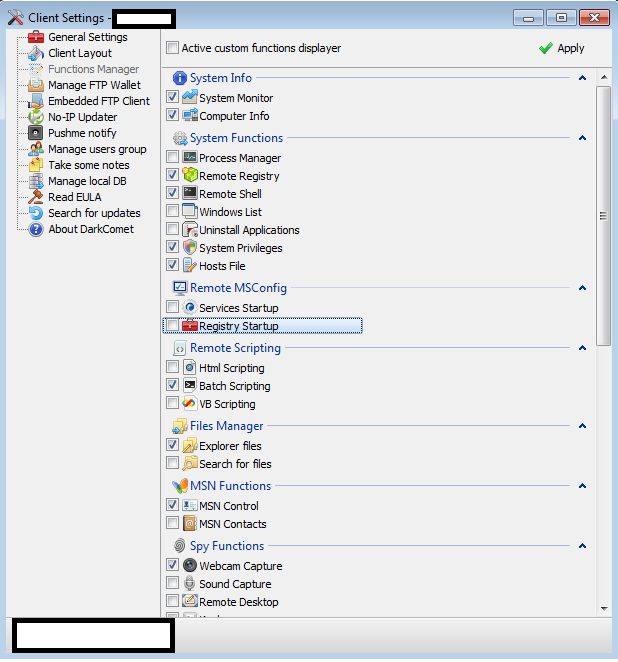Click the About DarkComet question mark icon
Image resolution: width=618 pixels, height=662 pixels.
point(36,230)
